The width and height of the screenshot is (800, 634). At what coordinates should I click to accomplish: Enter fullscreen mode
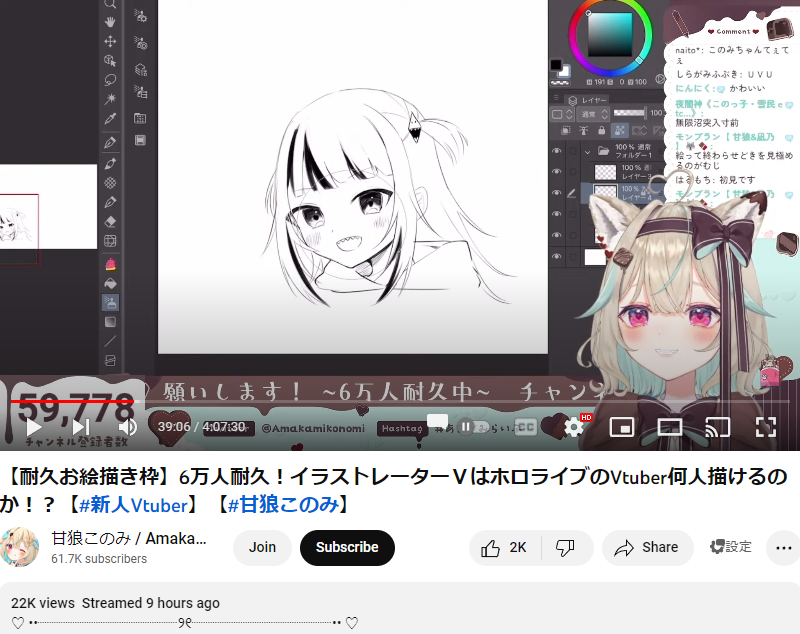765,427
